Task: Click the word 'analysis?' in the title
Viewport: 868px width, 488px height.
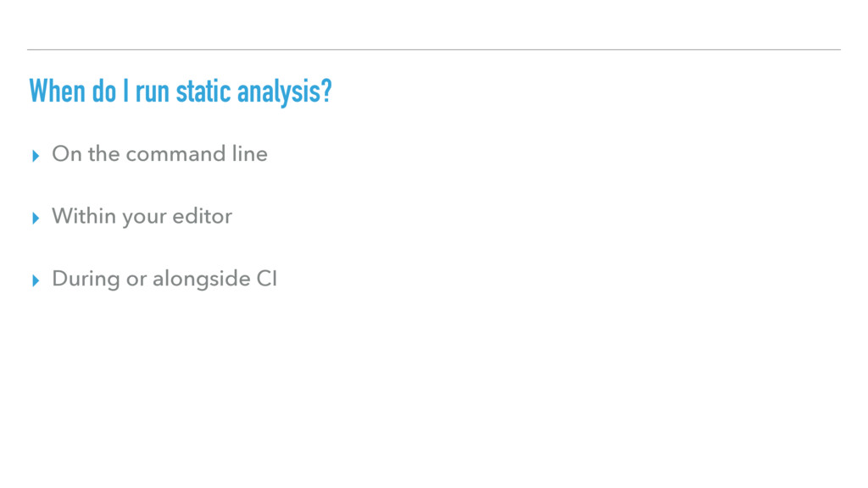Action: click(285, 92)
